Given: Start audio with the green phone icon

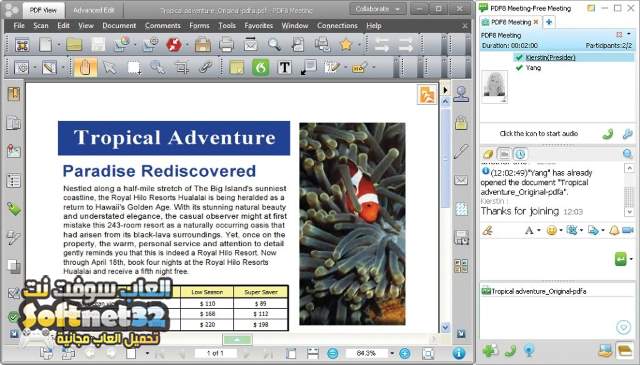Looking at the screenshot, I should click(608, 134).
